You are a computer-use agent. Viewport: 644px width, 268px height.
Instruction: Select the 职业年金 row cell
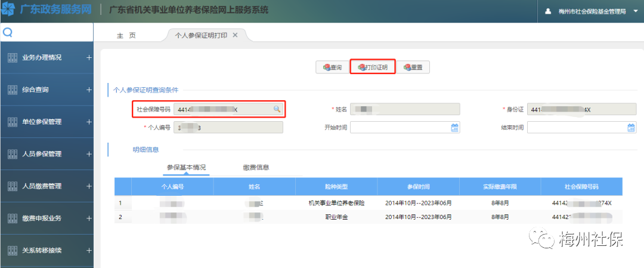[336, 217]
